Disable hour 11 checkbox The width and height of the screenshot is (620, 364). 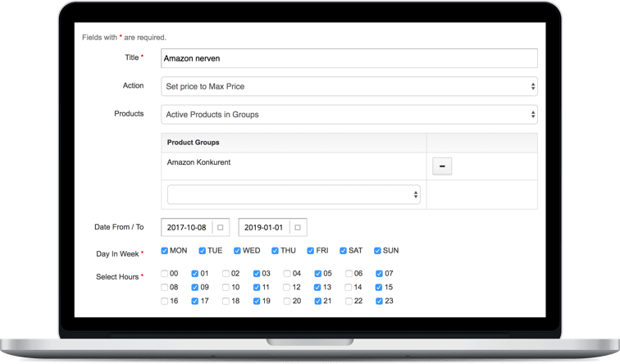click(x=257, y=287)
